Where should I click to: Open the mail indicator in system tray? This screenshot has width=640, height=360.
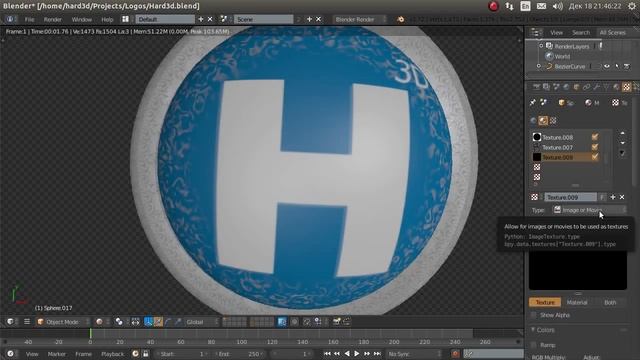[x=541, y=6]
